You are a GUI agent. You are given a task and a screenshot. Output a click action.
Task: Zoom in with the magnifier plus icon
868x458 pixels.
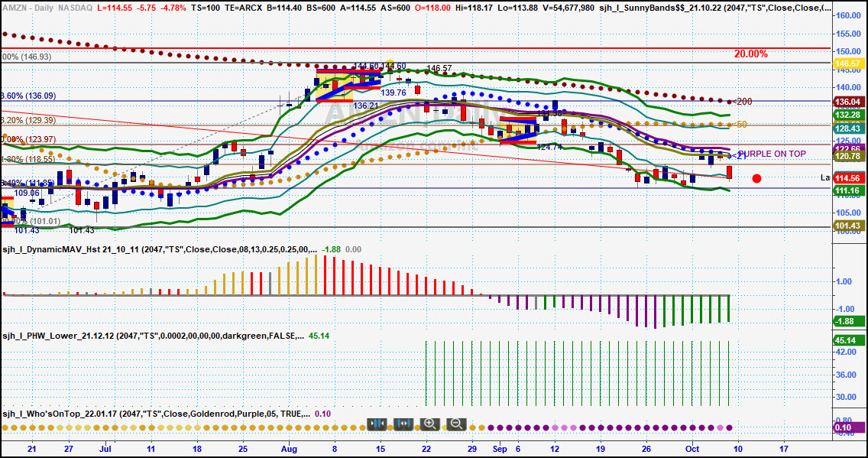click(x=430, y=424)
